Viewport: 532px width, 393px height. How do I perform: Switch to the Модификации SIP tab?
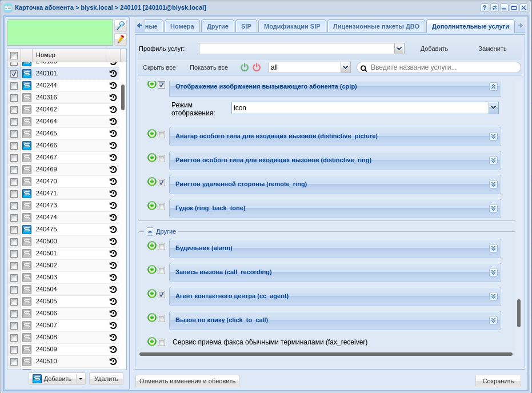[x=292, y=26]
